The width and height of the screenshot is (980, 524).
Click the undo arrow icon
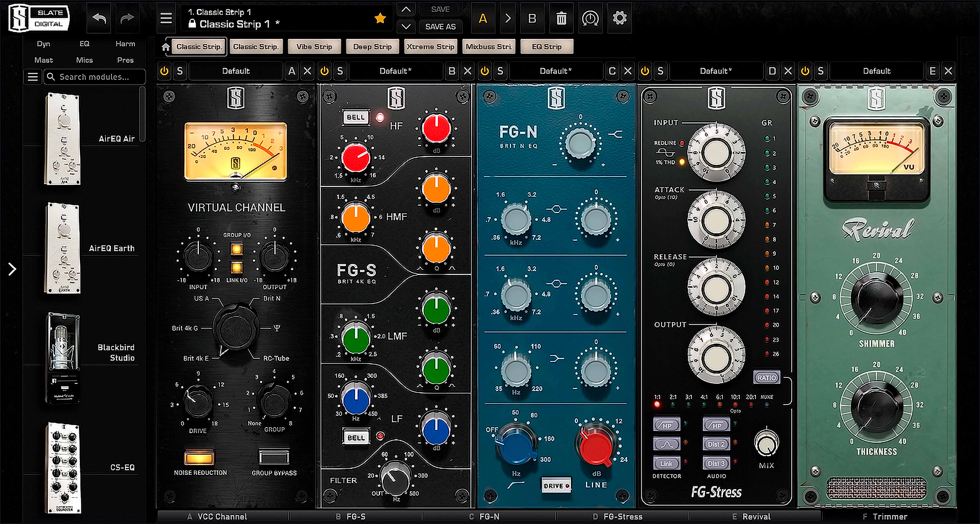pos(99,18)
